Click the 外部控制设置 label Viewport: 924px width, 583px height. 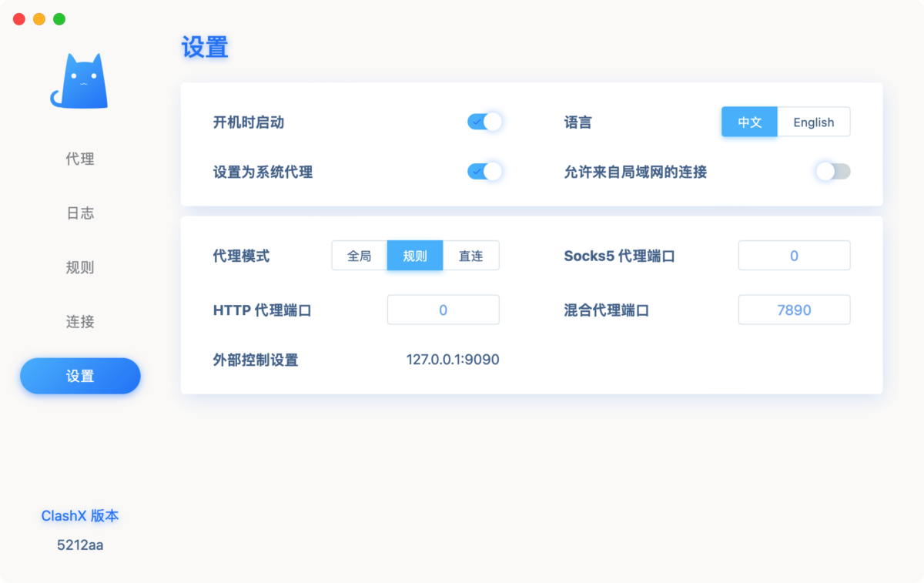click(256, 360)
